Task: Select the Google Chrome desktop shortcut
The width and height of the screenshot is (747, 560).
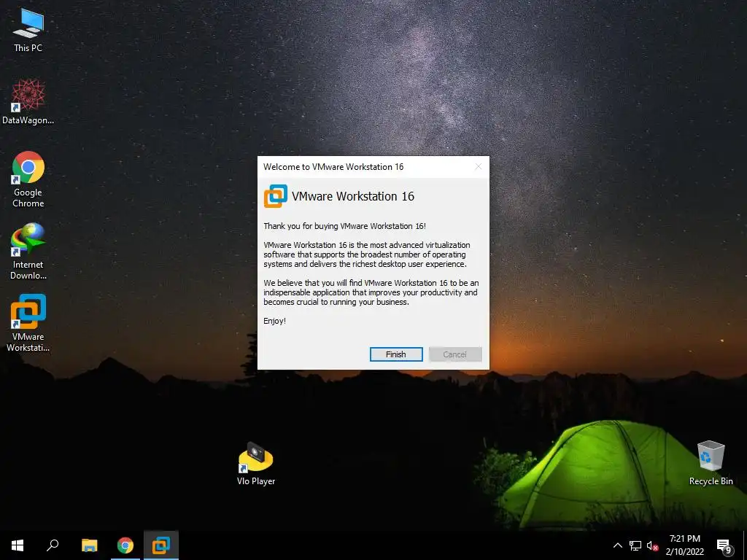Action: pos(28,179)
